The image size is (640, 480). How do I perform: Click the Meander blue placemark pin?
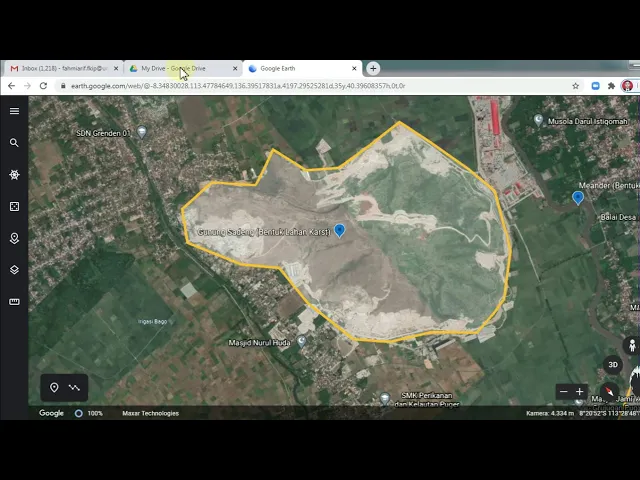[x=578, y=198]
